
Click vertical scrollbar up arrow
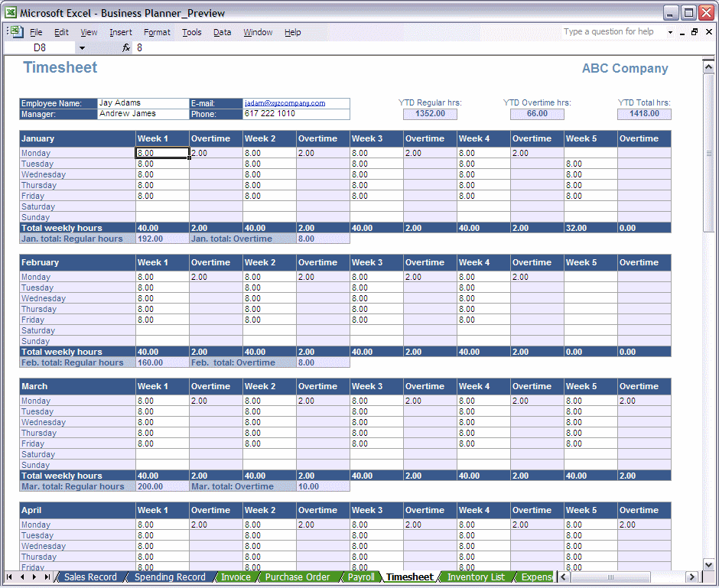coord(708,67)
